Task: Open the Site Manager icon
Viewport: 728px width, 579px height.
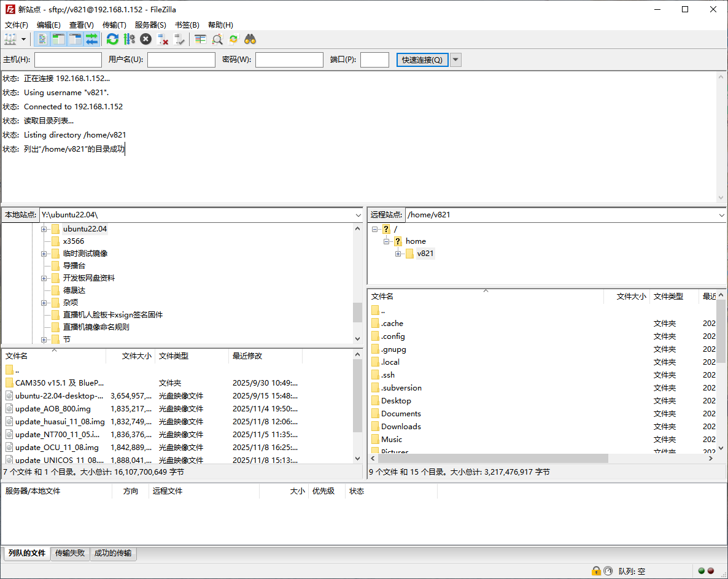Action: pos(10,39)
